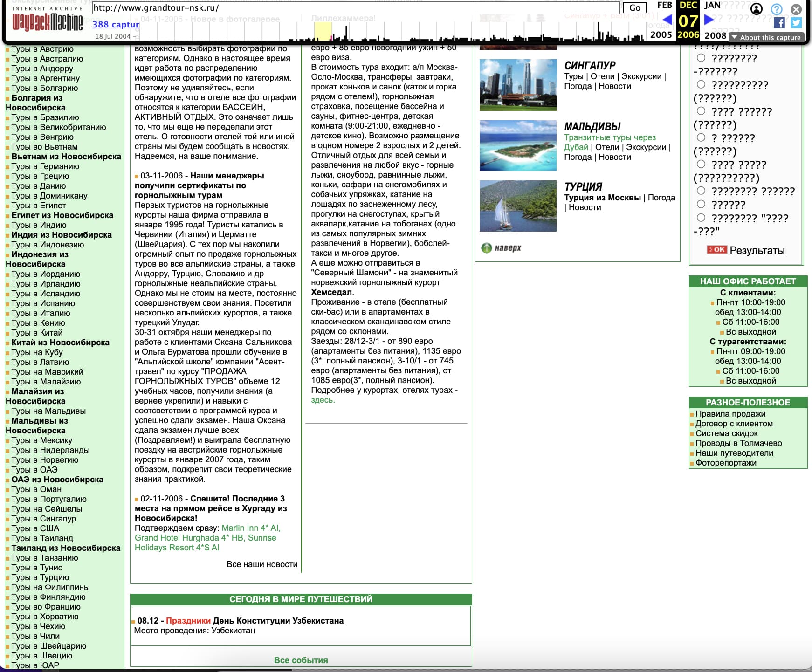
Task: Share capture on Facebook
Action: 779,22
